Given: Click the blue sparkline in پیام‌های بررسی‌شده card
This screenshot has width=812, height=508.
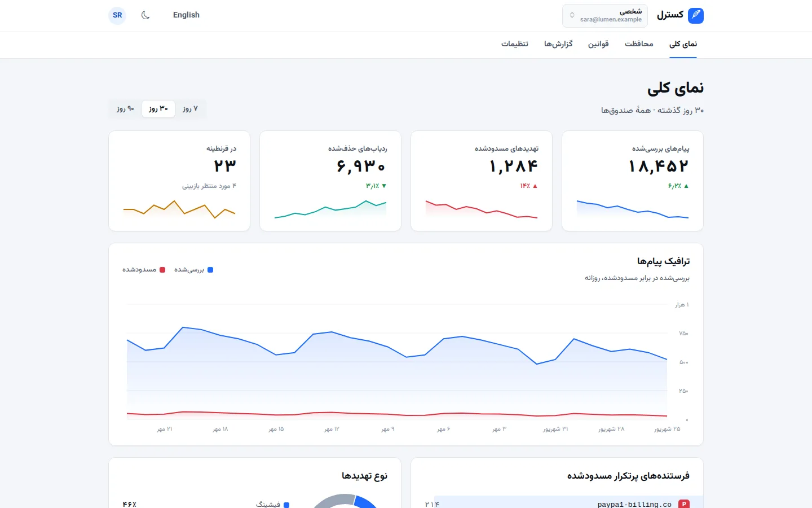Looking at the screenshot, I should pyautogui.click(x=633, y=209).
